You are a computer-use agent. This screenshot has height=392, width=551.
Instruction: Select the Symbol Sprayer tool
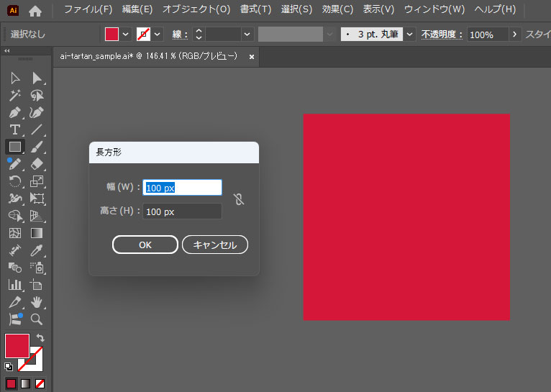(x=37, y=268)
